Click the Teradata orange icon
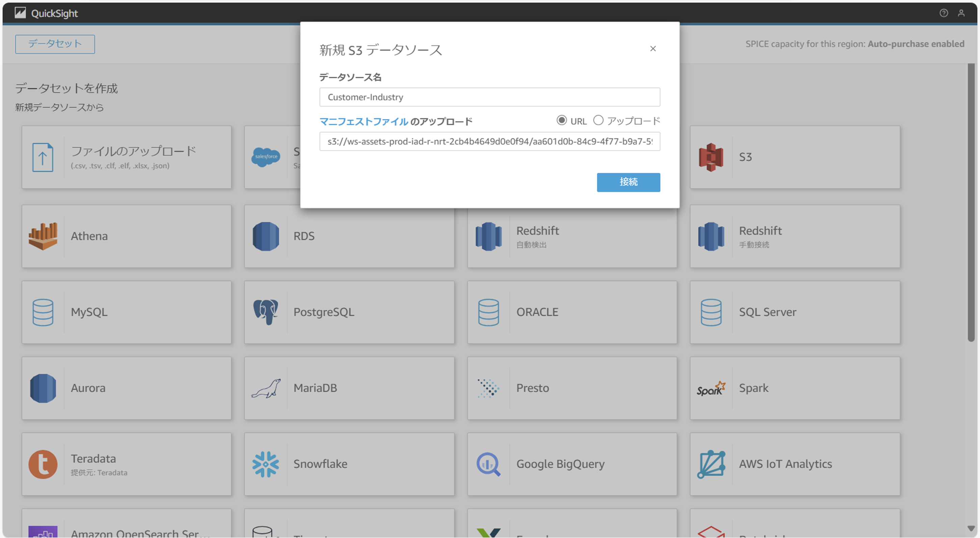This screenshot has width=980, height=538. point(43,464)
